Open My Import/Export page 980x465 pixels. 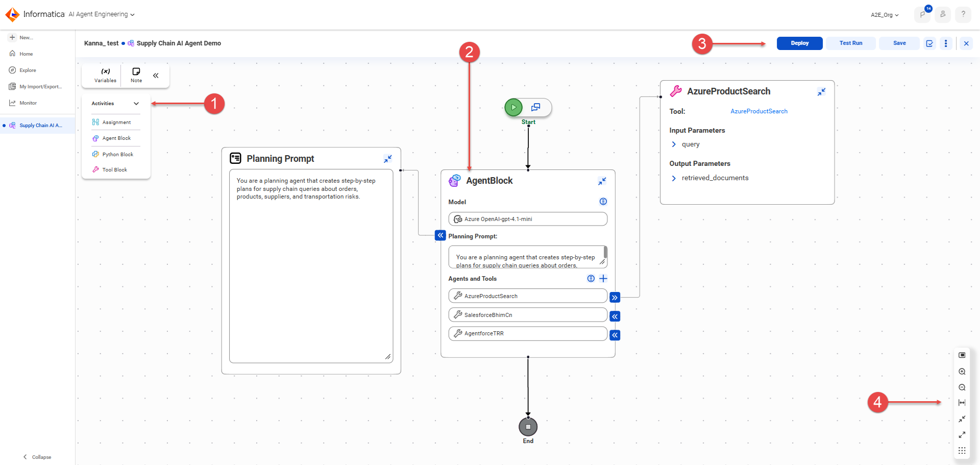(36, 87)
